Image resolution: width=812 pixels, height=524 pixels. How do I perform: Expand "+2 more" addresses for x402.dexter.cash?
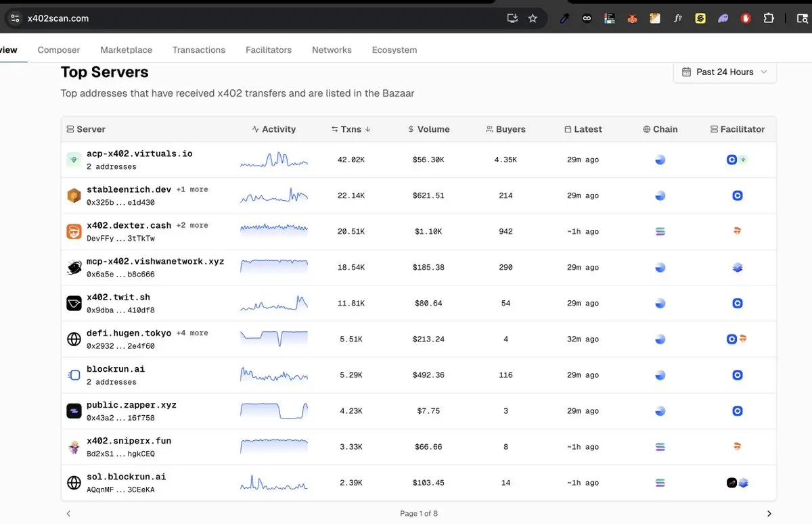(192, 226)
